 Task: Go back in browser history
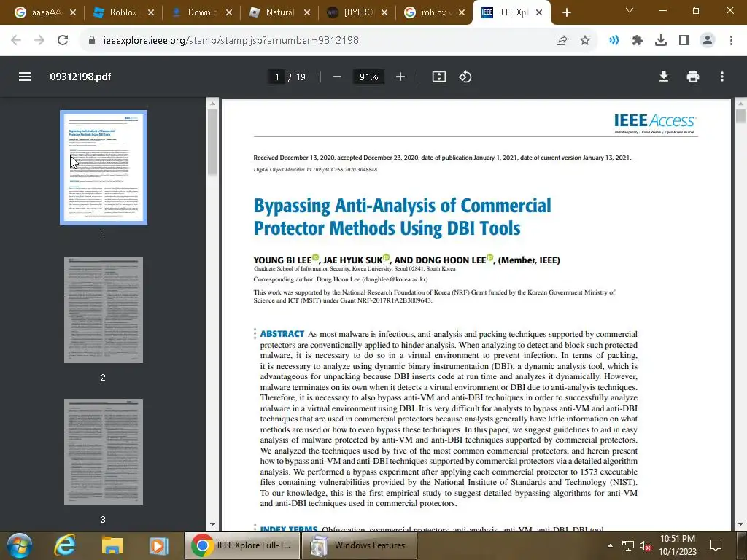pos(16,40)
